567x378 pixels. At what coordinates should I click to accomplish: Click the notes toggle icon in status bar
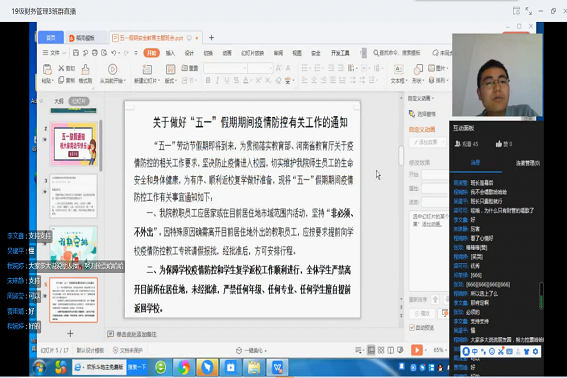pos(358,350)
